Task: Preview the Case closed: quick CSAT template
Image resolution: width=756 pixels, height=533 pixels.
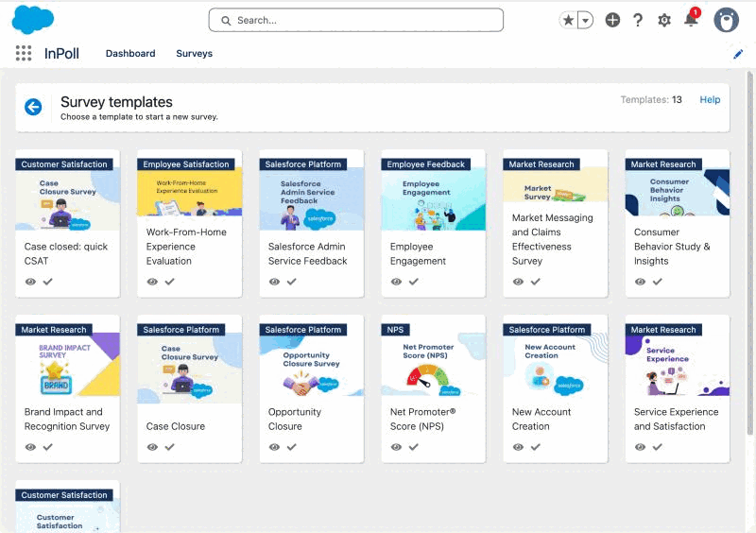Action: 30,282
